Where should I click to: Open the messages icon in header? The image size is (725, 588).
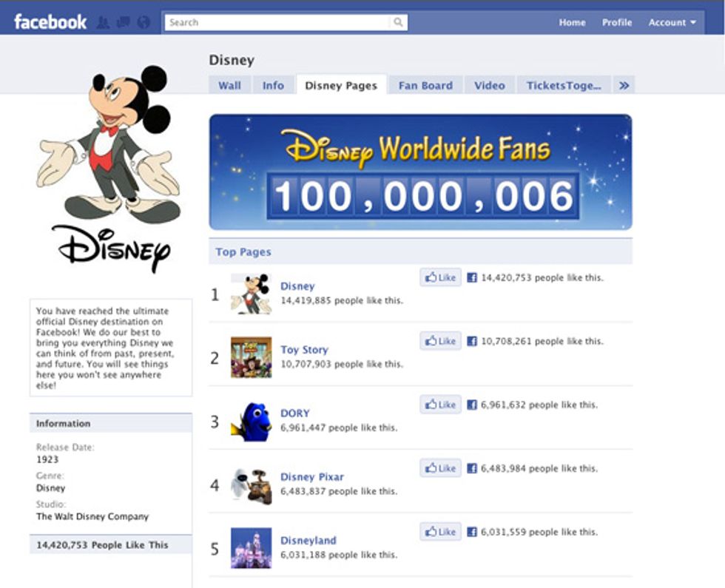(x=123, y=23)
